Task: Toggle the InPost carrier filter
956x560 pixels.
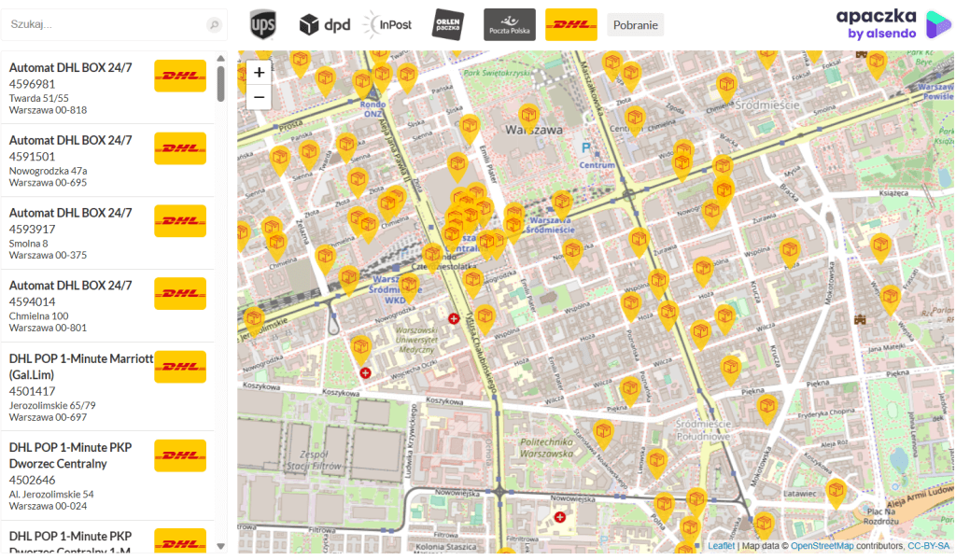Action: point(387,24)
